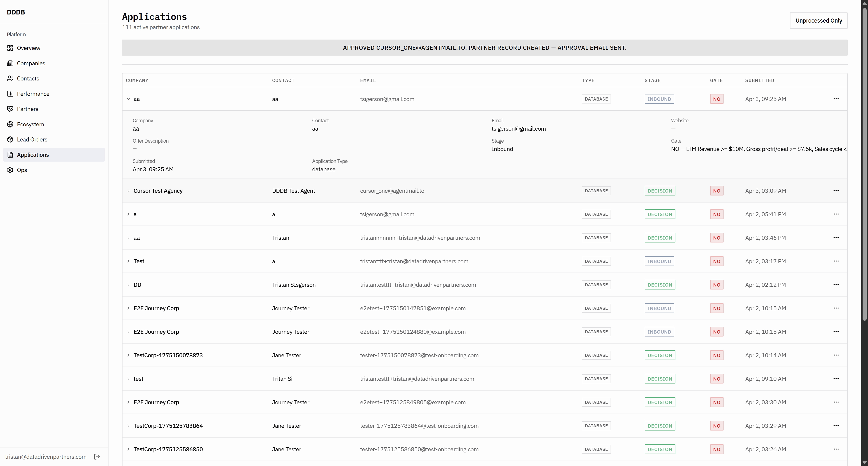
Task: Collapse the expanded aa application row
Action: 128,99
